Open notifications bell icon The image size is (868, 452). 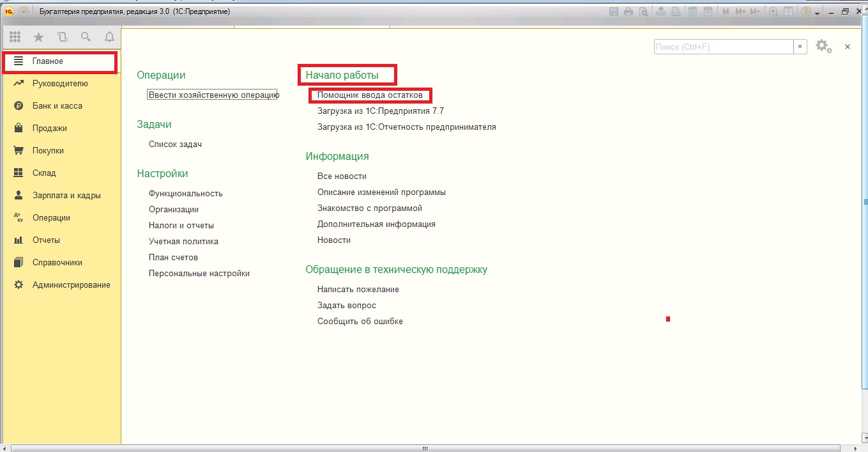click(x=109, y=37)
